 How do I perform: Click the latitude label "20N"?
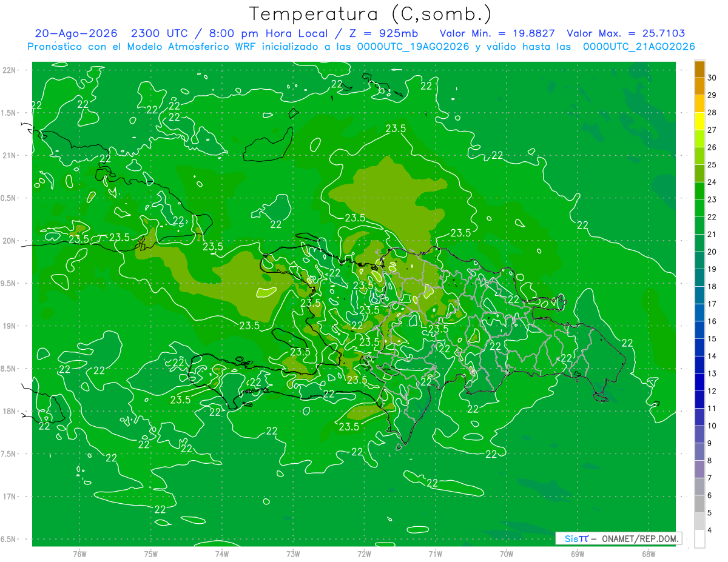10,241
